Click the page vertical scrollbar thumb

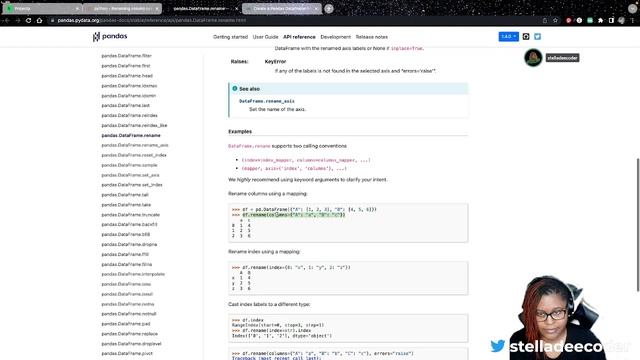(x=638, y=224)
